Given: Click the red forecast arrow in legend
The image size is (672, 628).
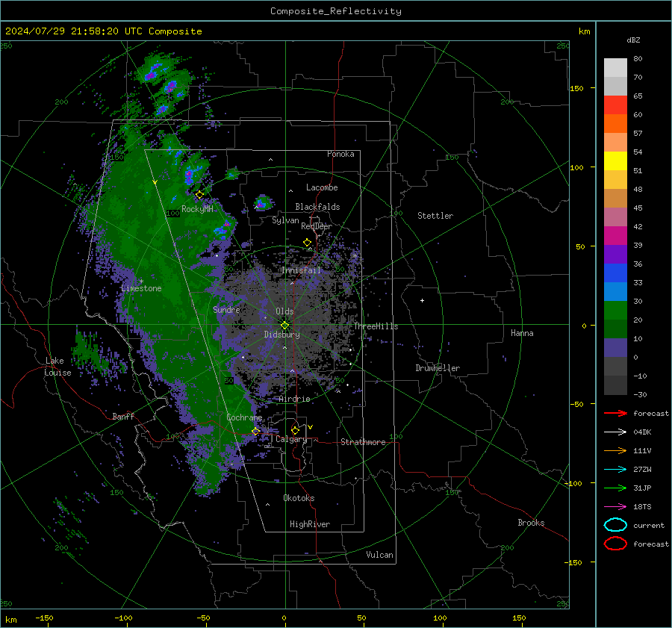Looking at the screenshot, I should [x=615, y=413].
